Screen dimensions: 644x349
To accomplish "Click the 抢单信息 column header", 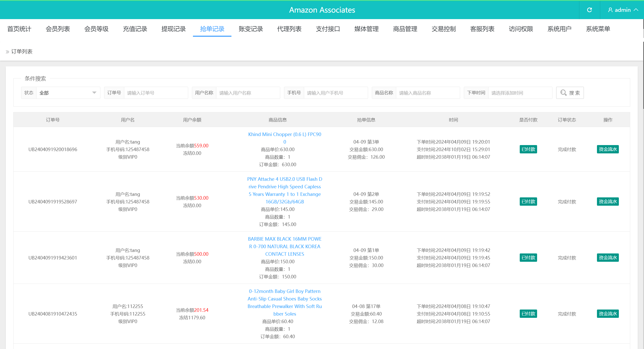I will 366,120.
